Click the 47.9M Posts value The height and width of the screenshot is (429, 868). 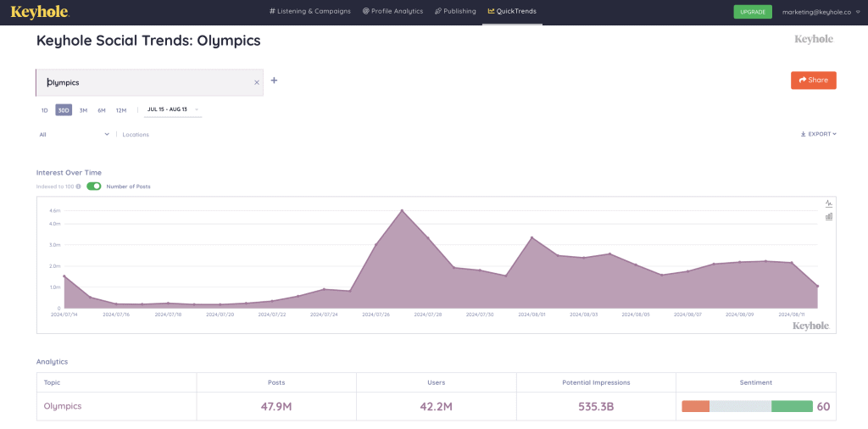click(x=276, y=407)
